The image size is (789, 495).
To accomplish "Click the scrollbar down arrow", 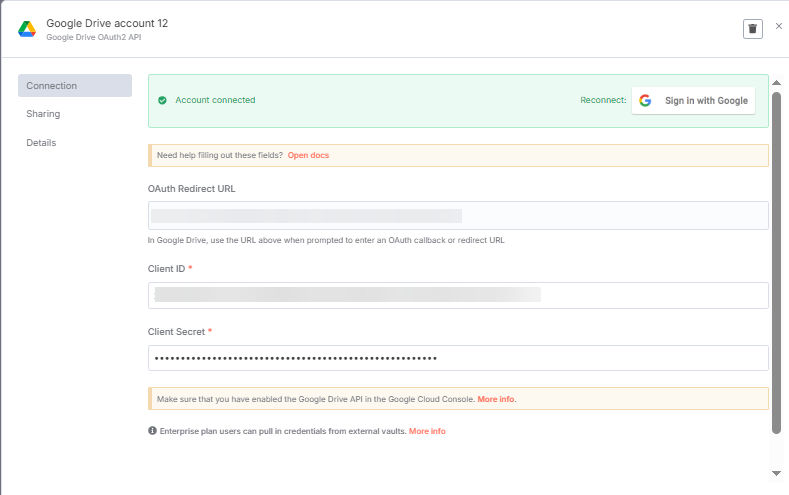I will (776, 473).
